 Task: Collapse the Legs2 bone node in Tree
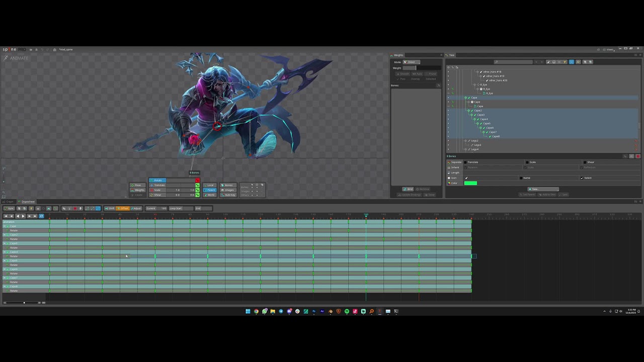[466, 141]
